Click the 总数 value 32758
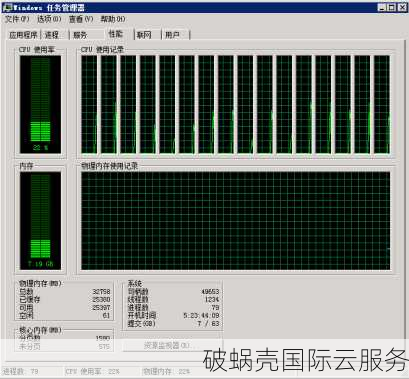This screenshot has width=409, height=379. click(101, 291)
